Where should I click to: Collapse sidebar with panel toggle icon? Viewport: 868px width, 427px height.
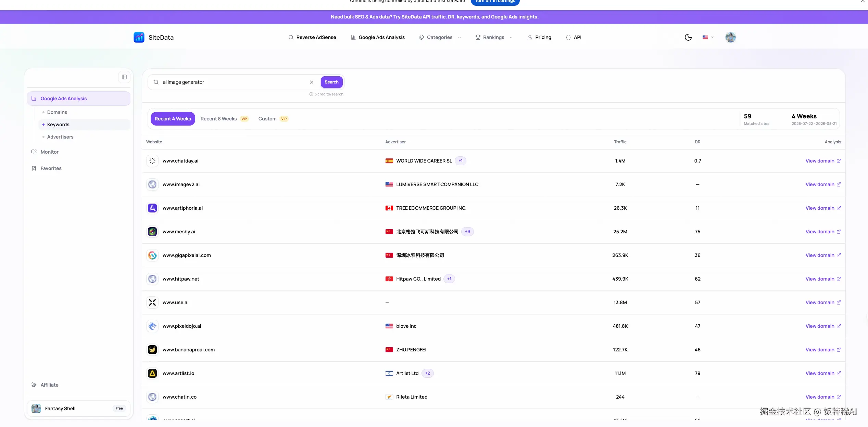pos(124,77)
